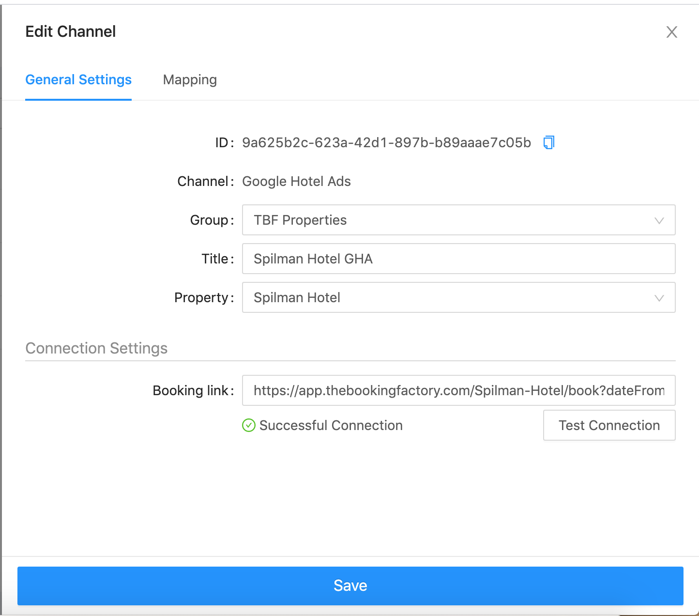
Task: Click the Connection Settings section heading
Action: coord(96,348)
